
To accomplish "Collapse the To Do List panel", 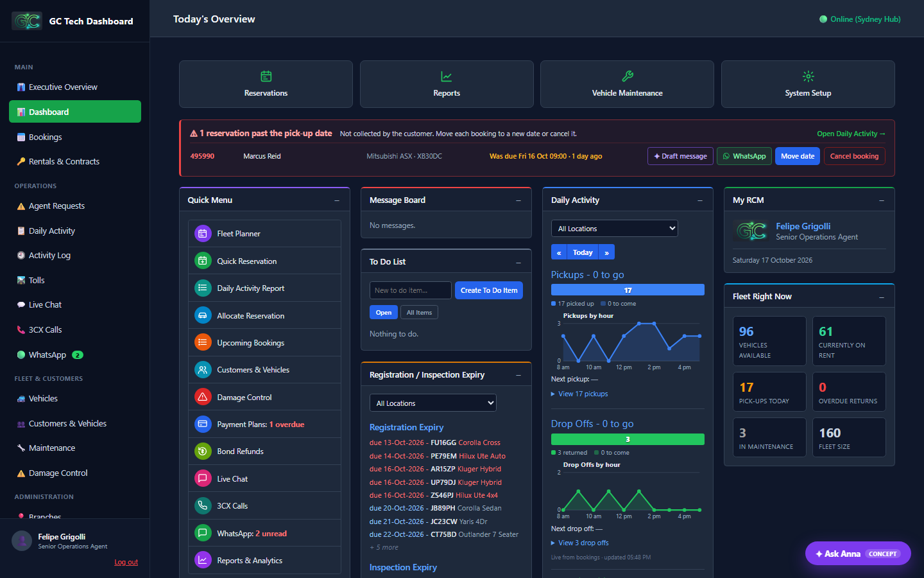I will [x=518, y=262].
